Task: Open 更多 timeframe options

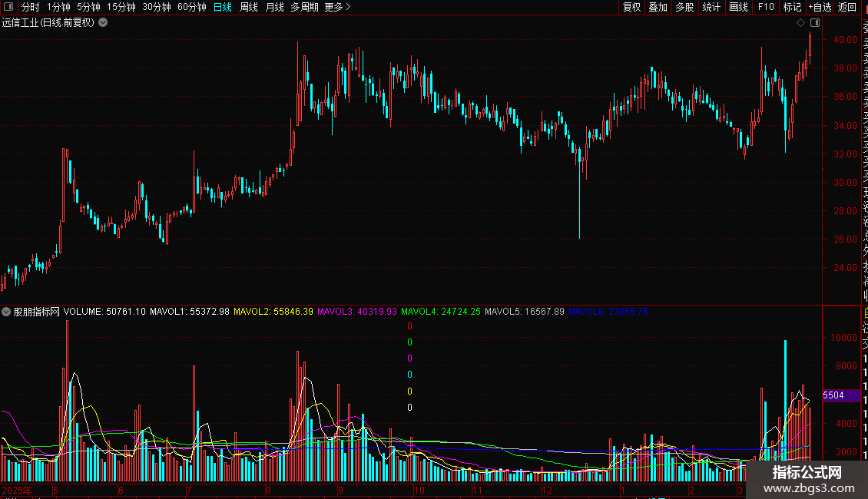Action: pyautogui.click(x=337, y=7)
